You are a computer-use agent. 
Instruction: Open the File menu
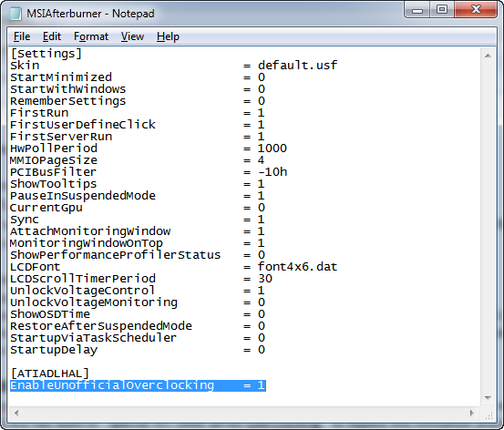point(22,36)
